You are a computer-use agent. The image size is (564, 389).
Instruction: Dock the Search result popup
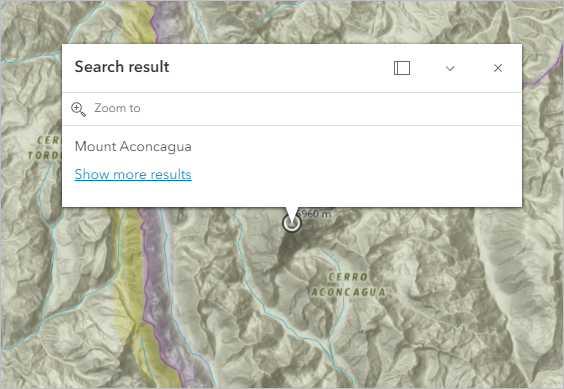[x=402, y=68]
